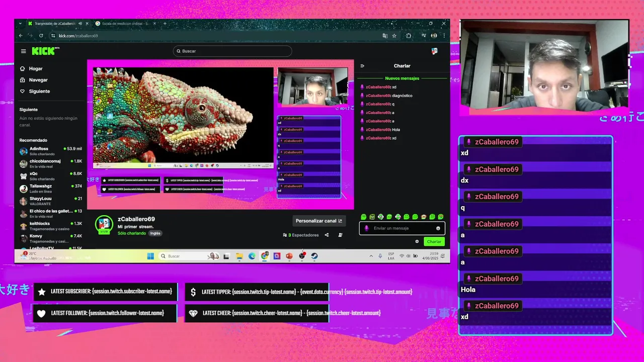Click the taskbar microphone icon
The width and height of the screenshot is (644, 362).
pos(380,256)
